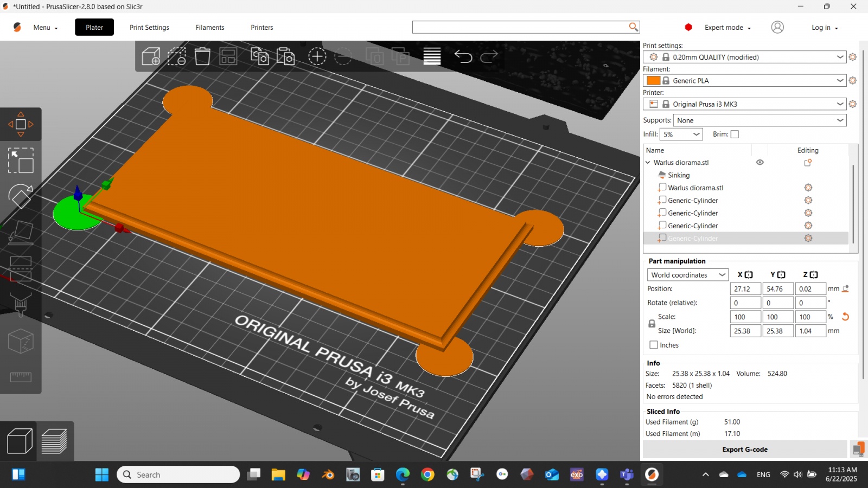Image resolution: width=868 pixels, height=488 pixels.
Task: Open the Supports dropdown
Action: 759,120
